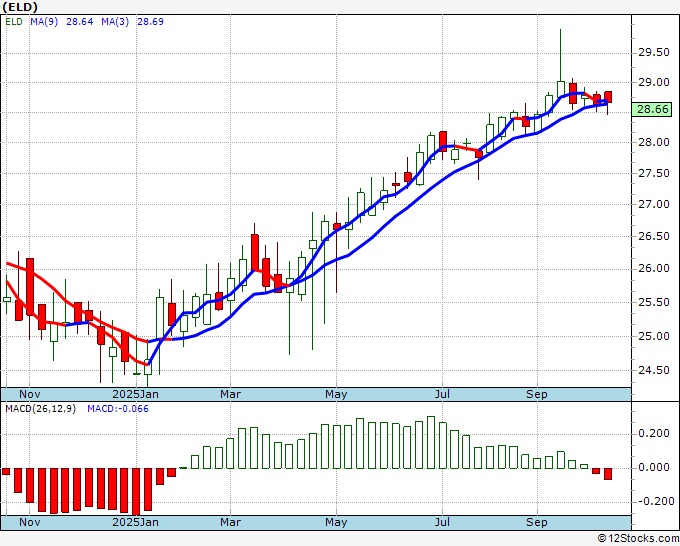Click the ELD ticker legend label
This screenshot has width=680, height=546.
14,21
